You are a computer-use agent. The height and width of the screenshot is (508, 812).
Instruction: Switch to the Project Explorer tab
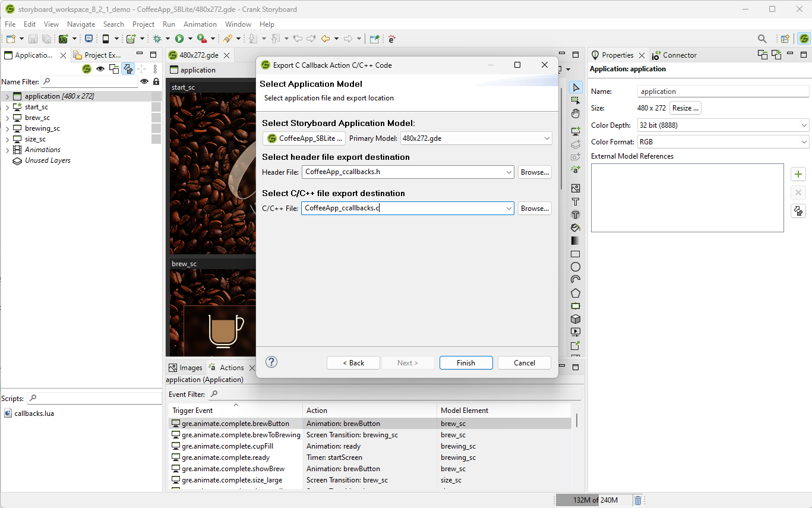coord(97,55)
